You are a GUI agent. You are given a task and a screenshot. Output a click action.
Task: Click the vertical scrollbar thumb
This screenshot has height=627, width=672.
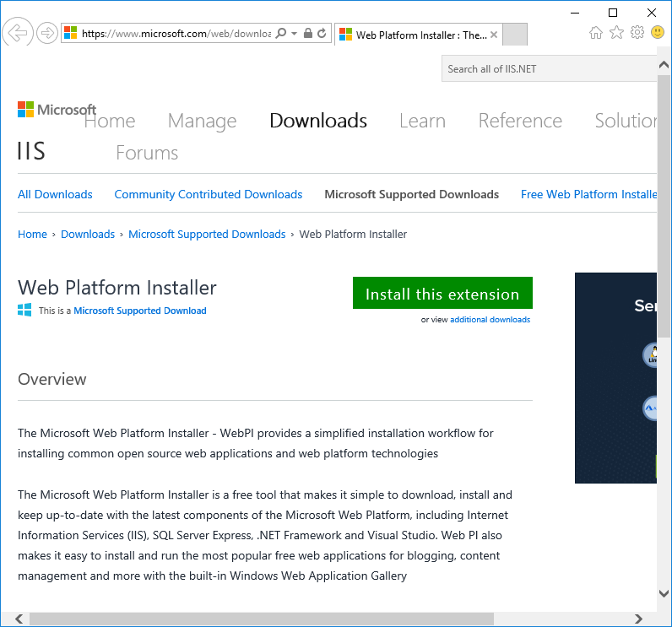tap(664, 206)
